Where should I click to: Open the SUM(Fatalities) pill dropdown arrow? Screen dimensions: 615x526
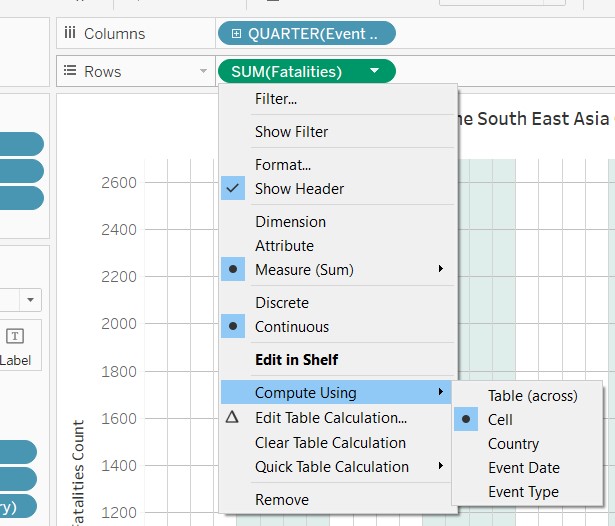pyautogui.click(x=374, y=71)
